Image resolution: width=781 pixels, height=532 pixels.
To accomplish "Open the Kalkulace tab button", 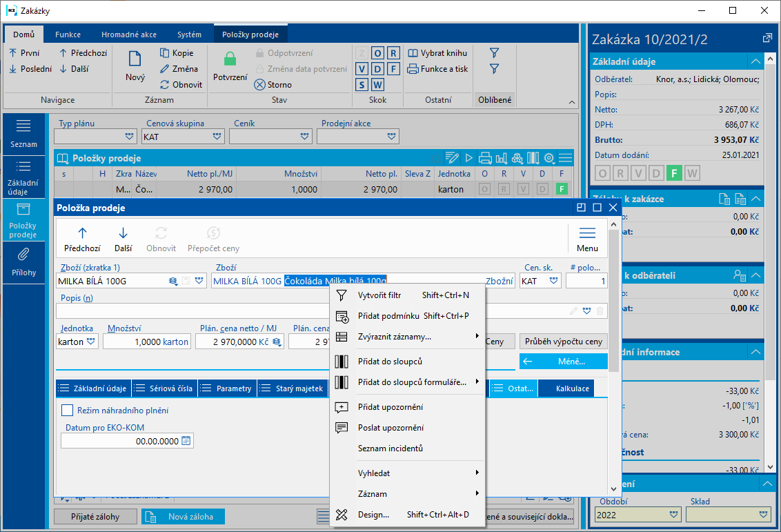I will pos(566,388).
